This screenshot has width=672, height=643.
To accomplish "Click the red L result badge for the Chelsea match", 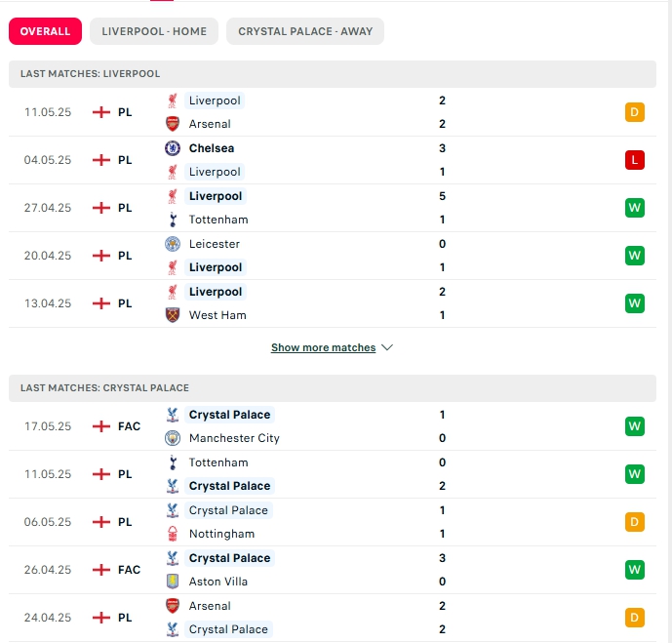I will (634, 160).
